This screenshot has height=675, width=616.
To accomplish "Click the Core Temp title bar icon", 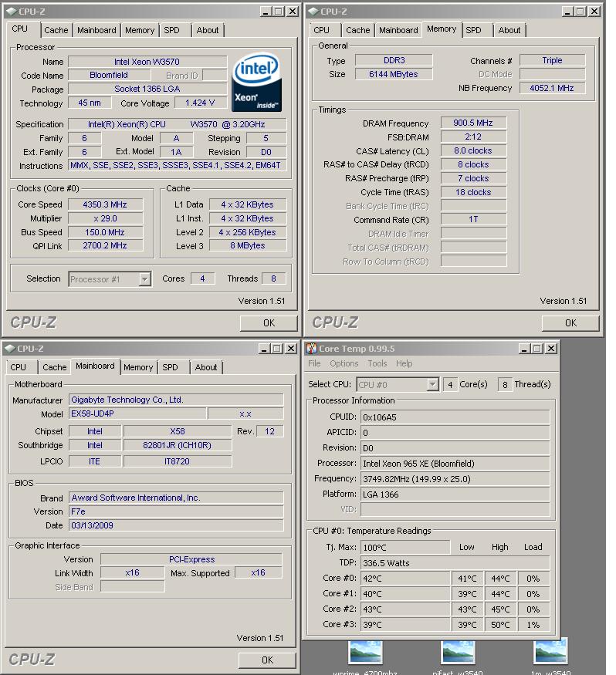I will (x=311, y=349).
